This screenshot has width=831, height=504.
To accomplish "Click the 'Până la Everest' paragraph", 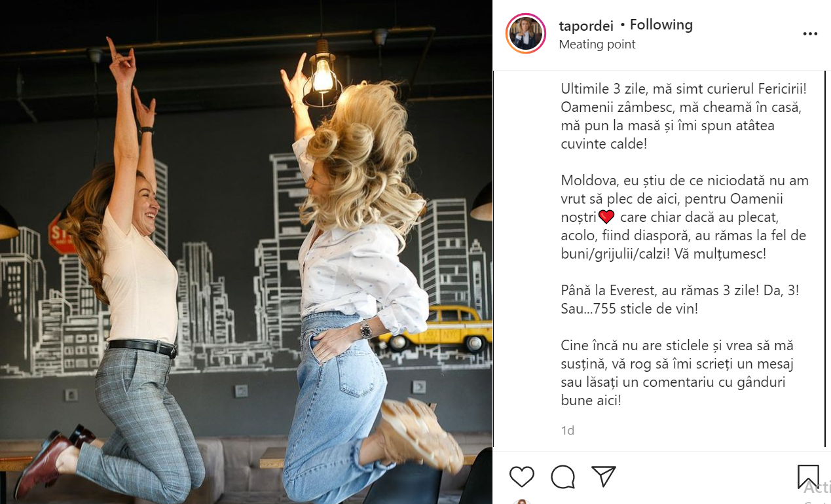I will coord(678,299).
